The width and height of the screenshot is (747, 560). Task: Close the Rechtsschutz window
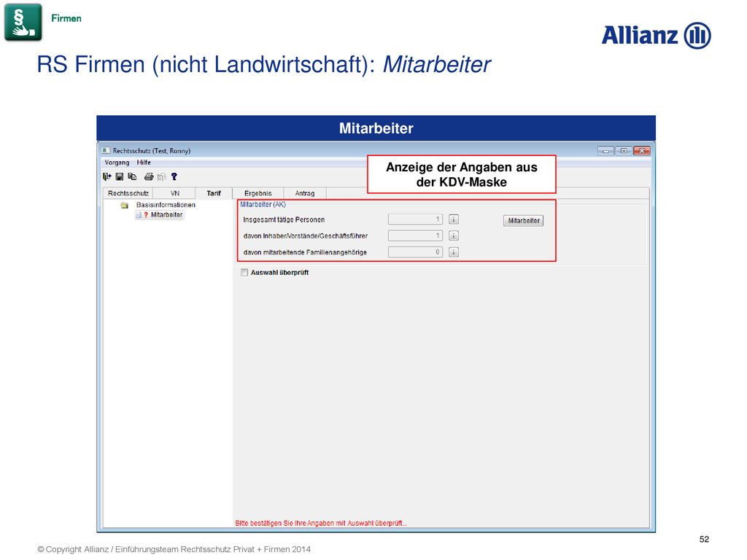(642, 151)
